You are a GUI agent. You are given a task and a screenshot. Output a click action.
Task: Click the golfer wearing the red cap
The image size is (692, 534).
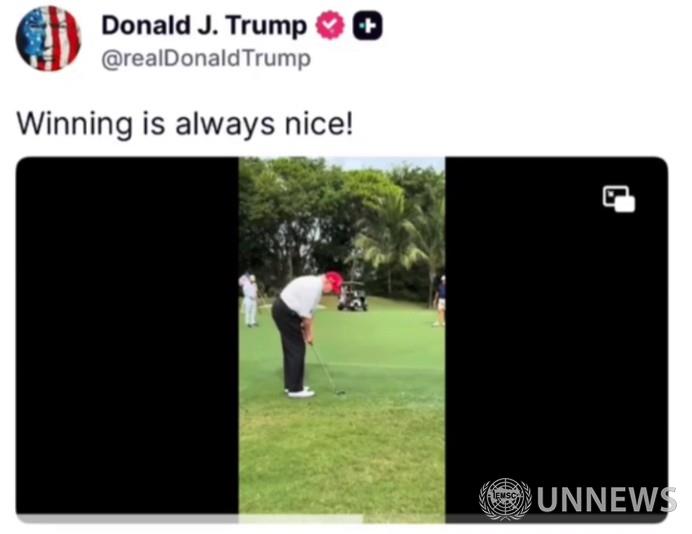pos(305,334)
